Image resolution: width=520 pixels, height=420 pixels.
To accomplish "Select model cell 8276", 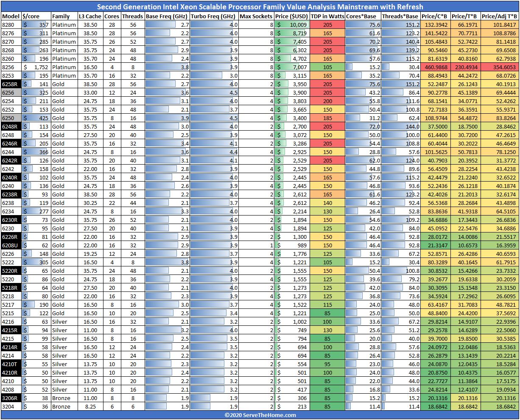I will pos(11,33).
